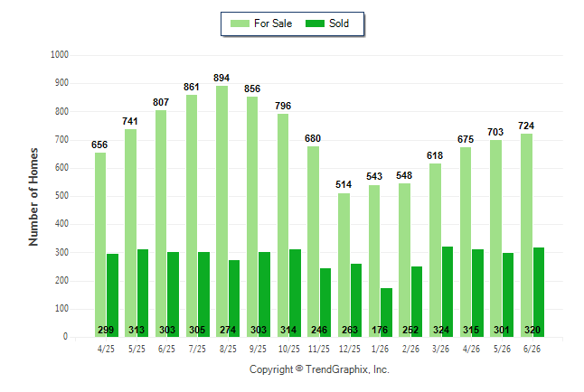Viewport: 584px width, 392px height.
Task: Click the 7/25 For Sale bar labeled 861
Action: click(x=192, y=216)
